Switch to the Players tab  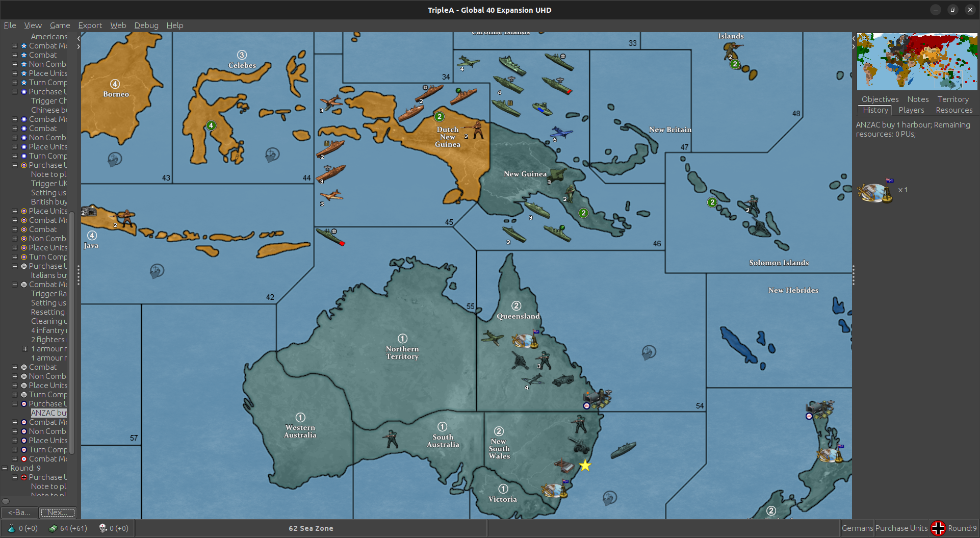[911, 110]
